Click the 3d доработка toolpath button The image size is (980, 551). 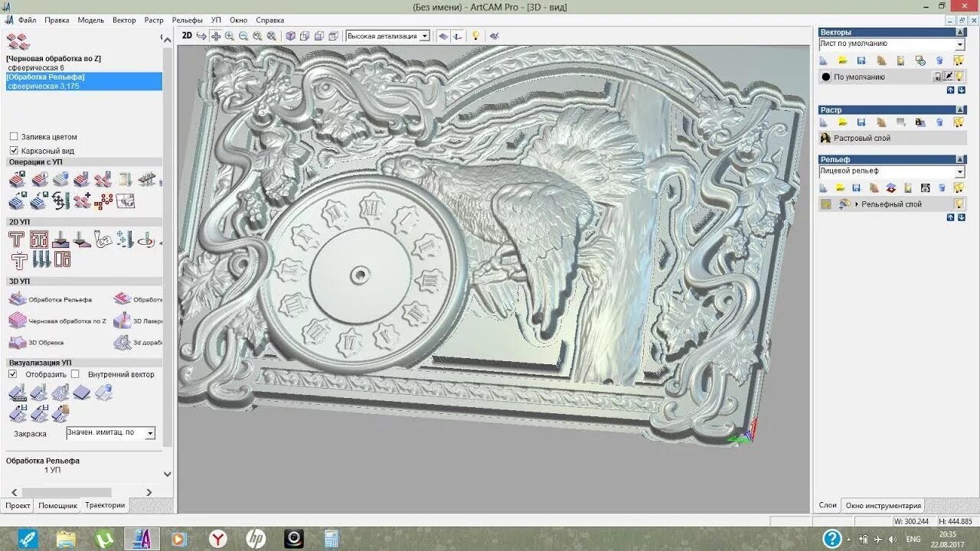(138, 342)
